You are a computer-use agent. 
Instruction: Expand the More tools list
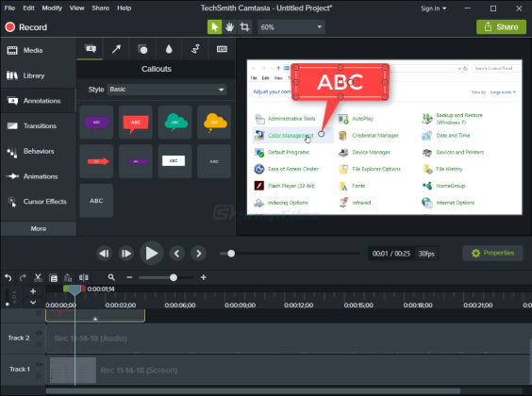click(39, 228)
